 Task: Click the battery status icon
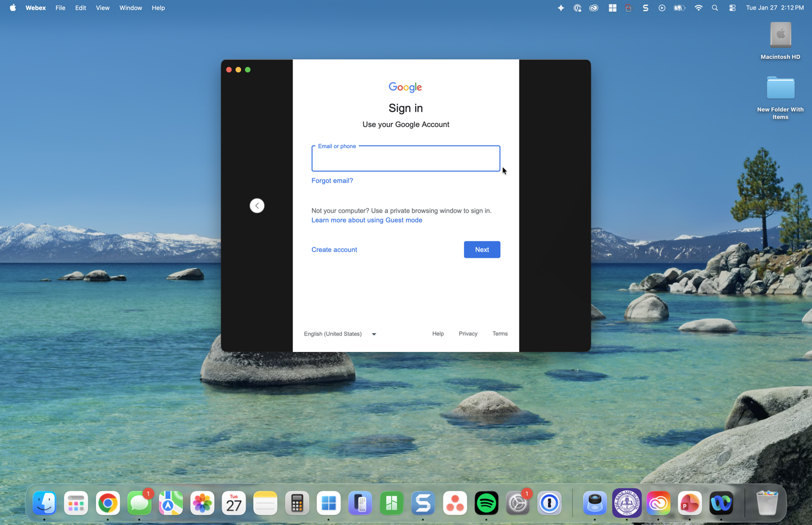click(679, 8)
